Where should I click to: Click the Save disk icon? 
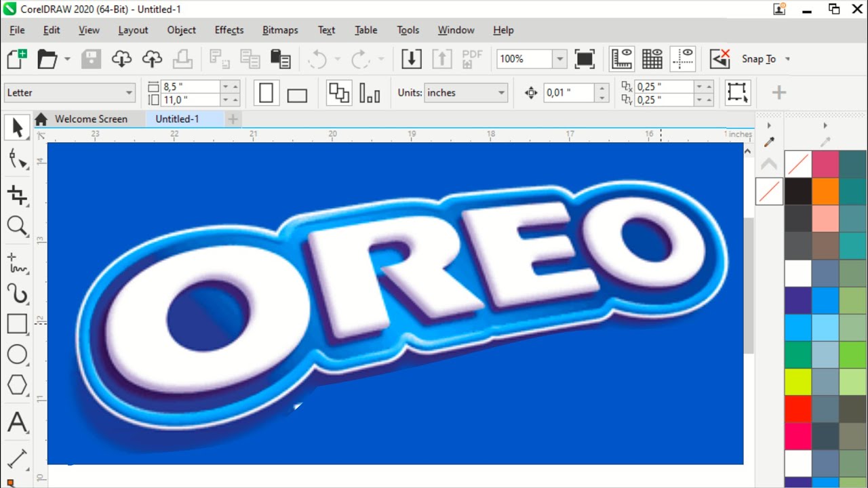92,59
